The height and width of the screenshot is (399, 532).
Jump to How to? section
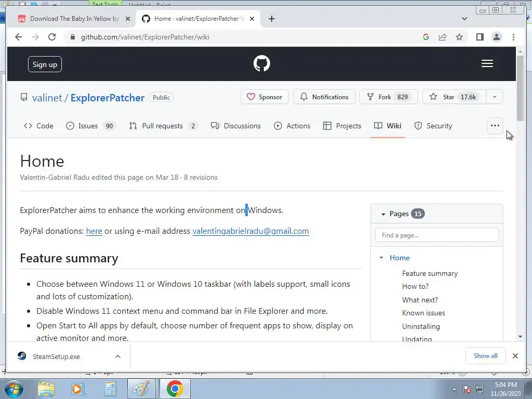coord(415,286)
